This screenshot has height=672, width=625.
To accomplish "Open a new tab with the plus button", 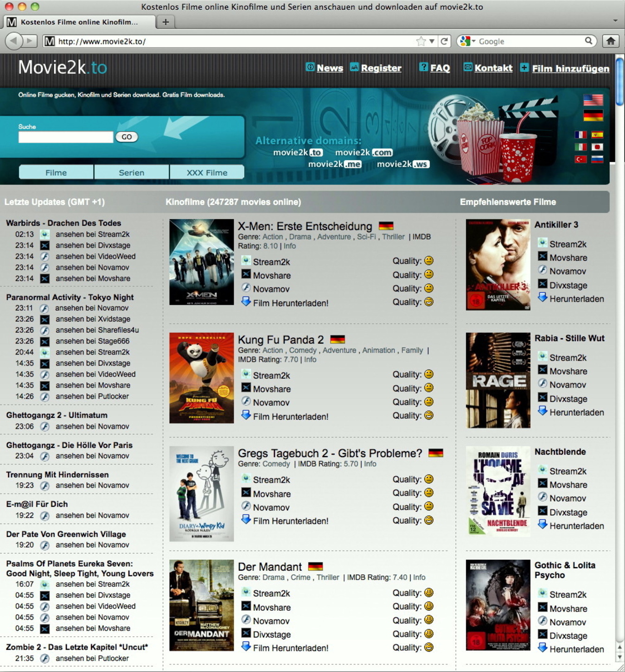I will click(166, 21).
